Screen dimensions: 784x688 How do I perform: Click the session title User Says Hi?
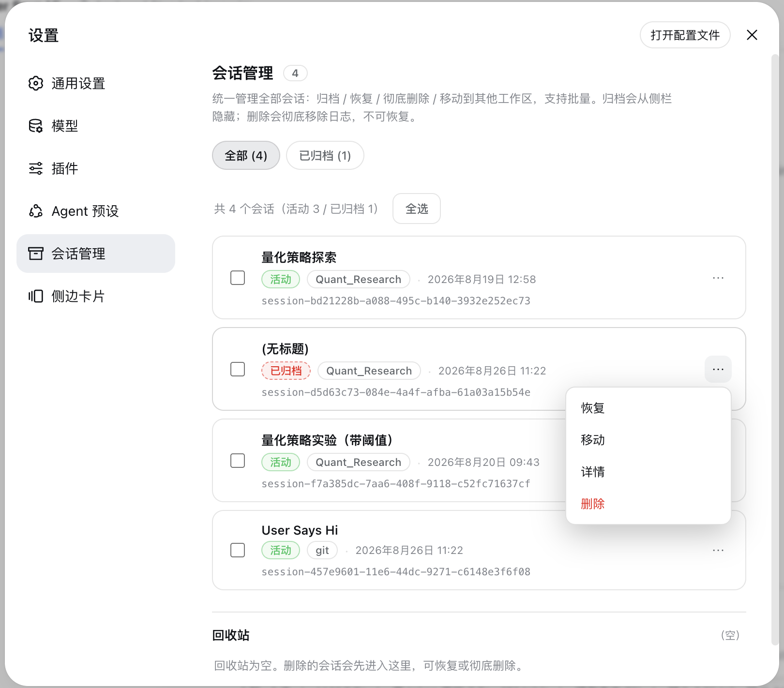(300, 530)
